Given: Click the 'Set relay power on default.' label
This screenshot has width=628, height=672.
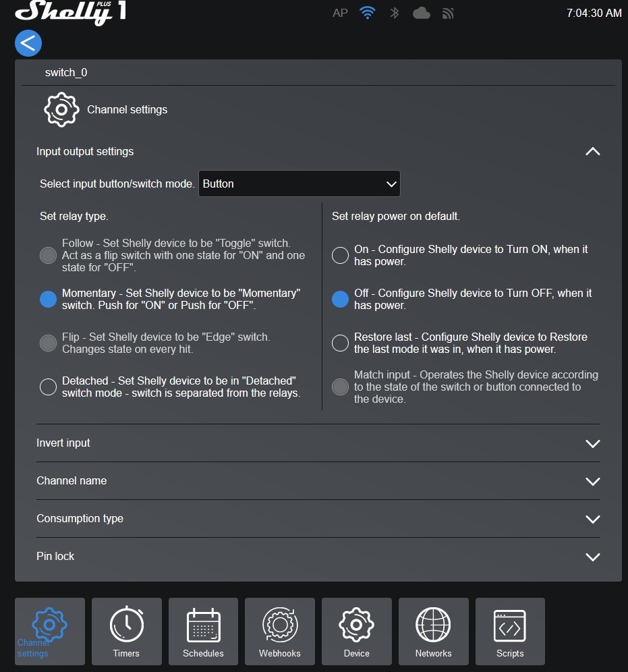Looking at the screenshot, I should 396,217.
